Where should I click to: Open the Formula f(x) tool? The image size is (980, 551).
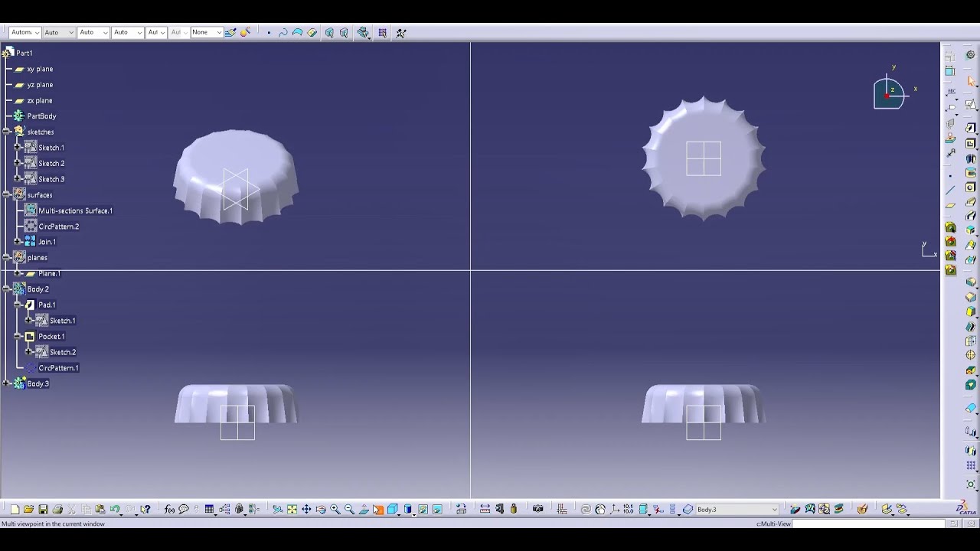169,509
